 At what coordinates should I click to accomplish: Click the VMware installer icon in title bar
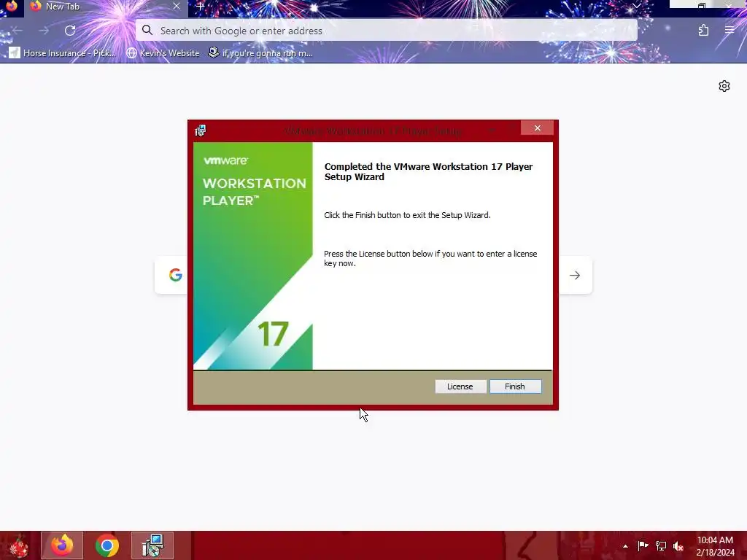point(201,130)
